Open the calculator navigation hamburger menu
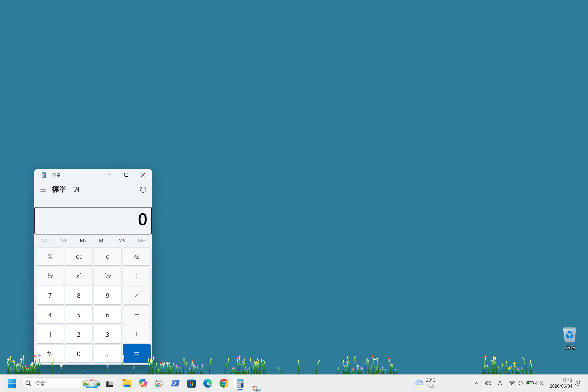Screen dimensions: 588x392 click(x=43, y=190)
